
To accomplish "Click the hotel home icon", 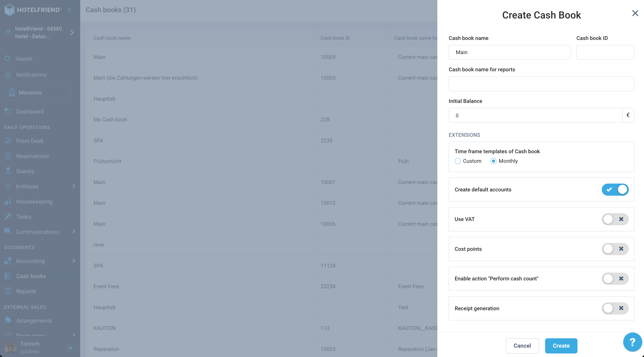I will [8, 32].
